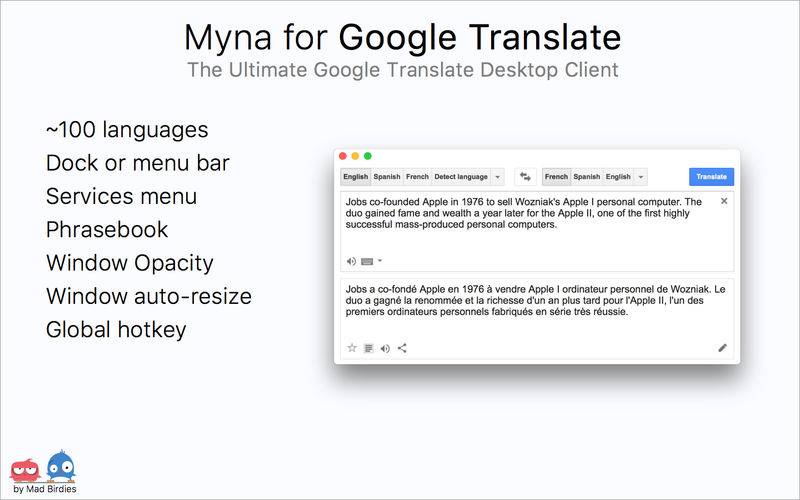This screenshot has height=500, width=800.
Task: Share the translation
Action: pyautogui.click(x=402, y=348)
